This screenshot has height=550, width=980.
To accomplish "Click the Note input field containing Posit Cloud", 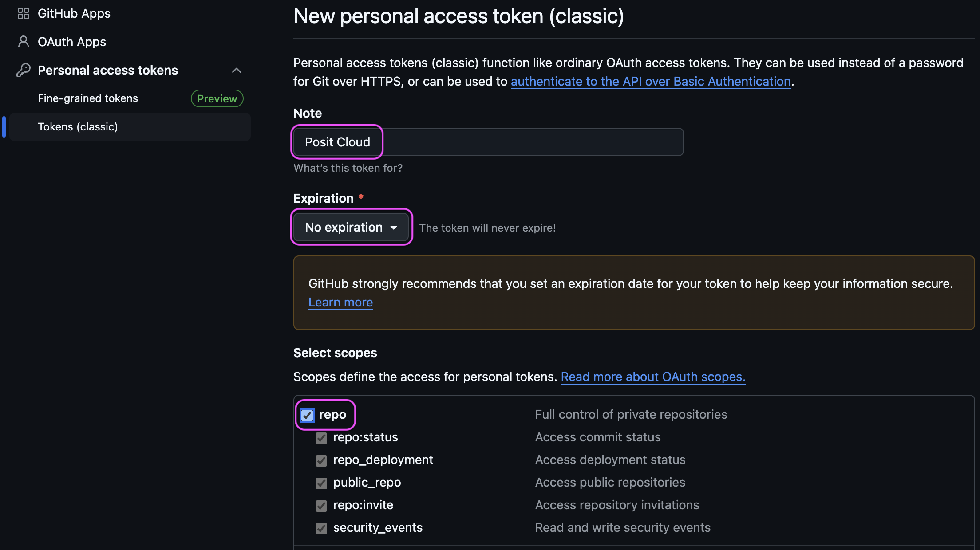I will (488, 142).
